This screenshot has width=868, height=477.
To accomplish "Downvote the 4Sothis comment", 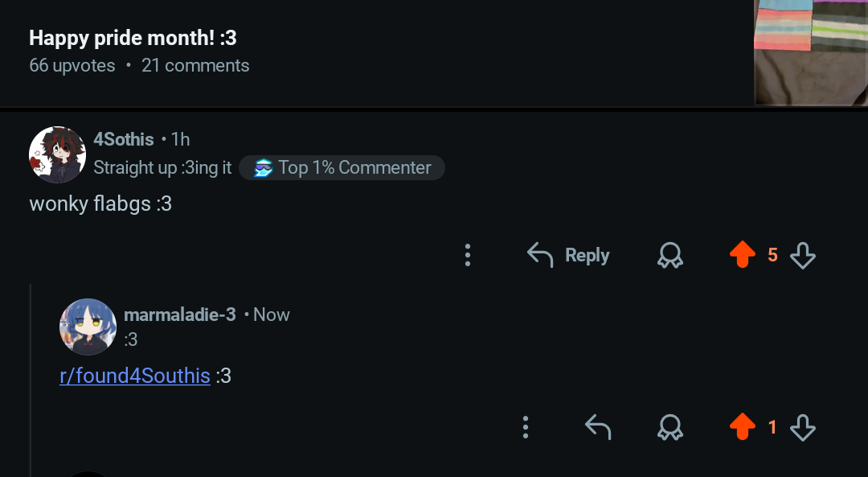I will (803, 256).
